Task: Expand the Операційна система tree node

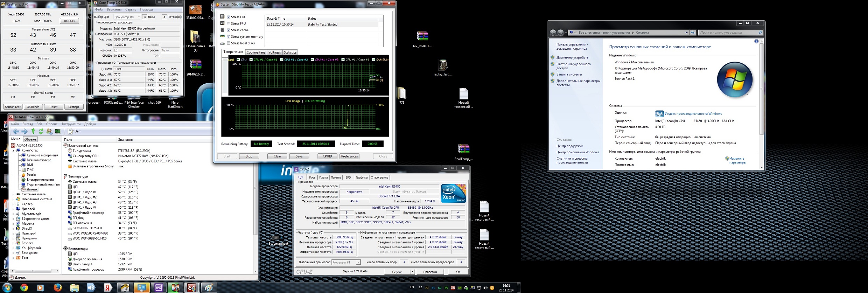Action: click(14, 199)
